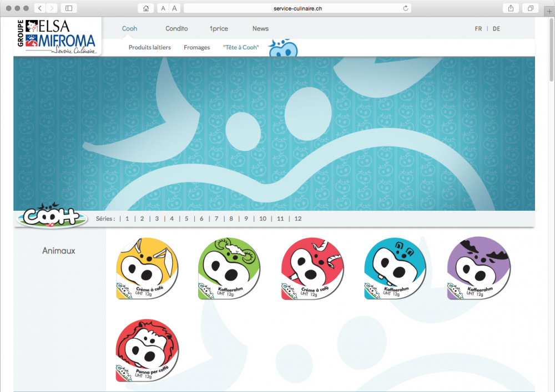
Task: Click the address bar URL field
Action: pos(299,8)
